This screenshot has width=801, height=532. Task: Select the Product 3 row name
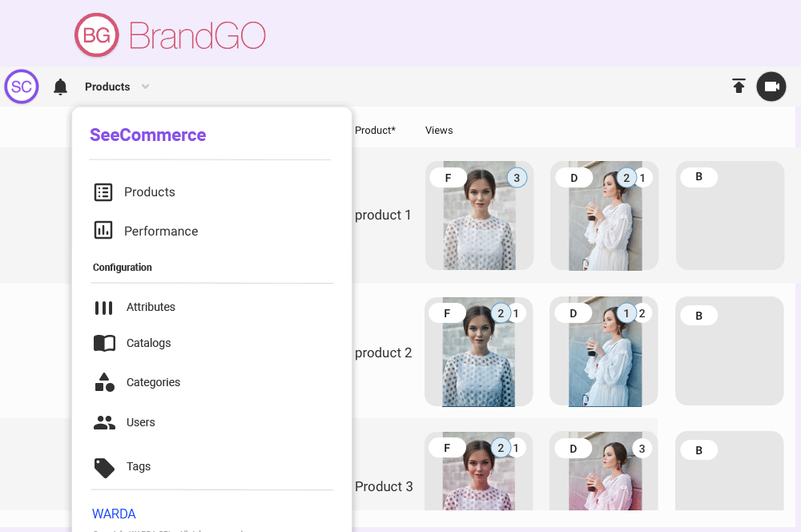tap(384, 486)
